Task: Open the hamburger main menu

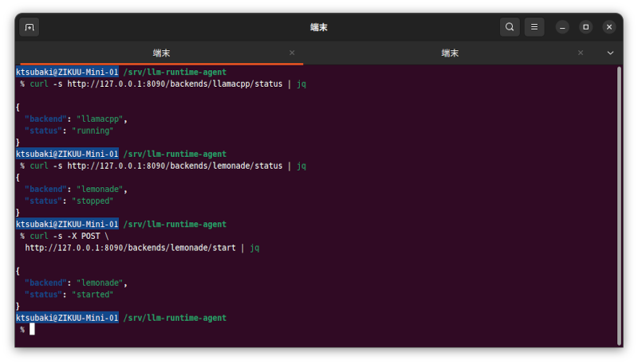Action: [534, 27]
